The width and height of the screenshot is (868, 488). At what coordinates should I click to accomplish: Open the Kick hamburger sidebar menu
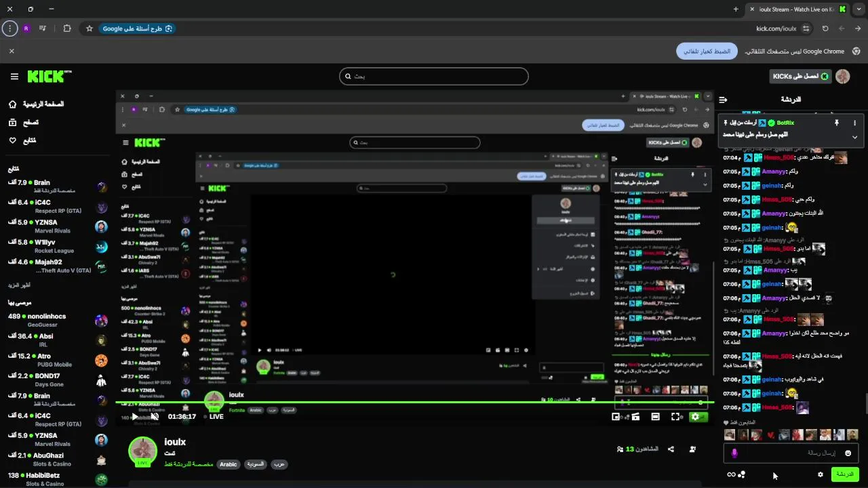(x=14, y=77)
